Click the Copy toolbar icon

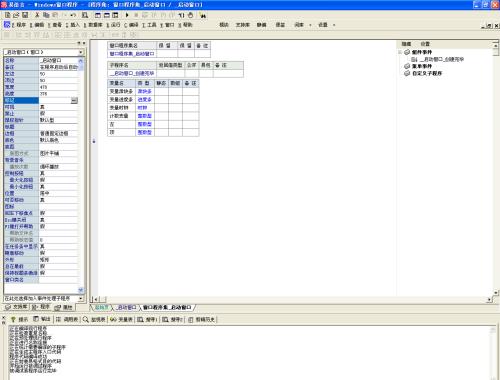pyautogui.click(x=46, y=15)
